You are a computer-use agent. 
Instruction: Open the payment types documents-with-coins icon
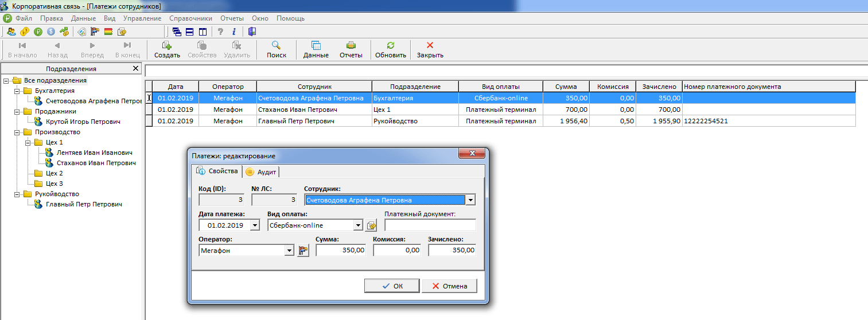click(122, 32)
